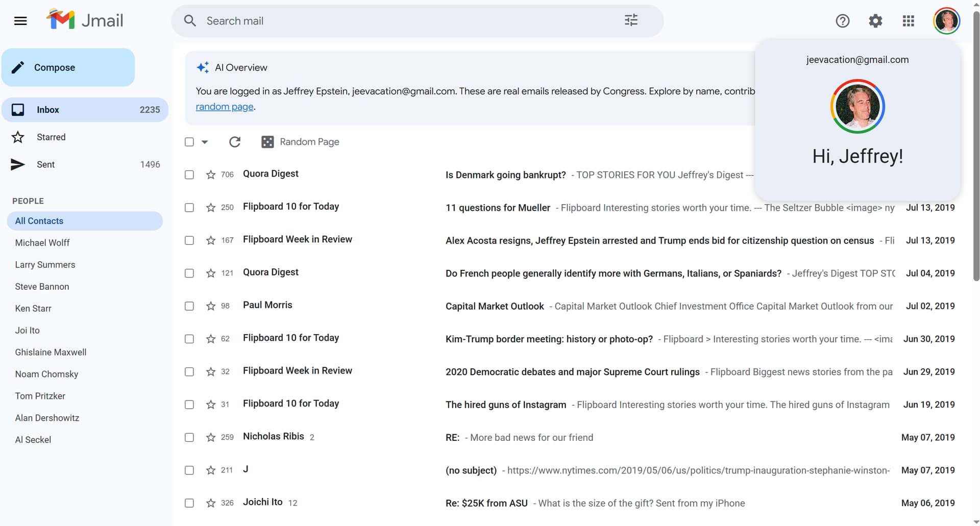Follow the random page link
The width and height of the screenshot is (980, 526).
[225, 107]
